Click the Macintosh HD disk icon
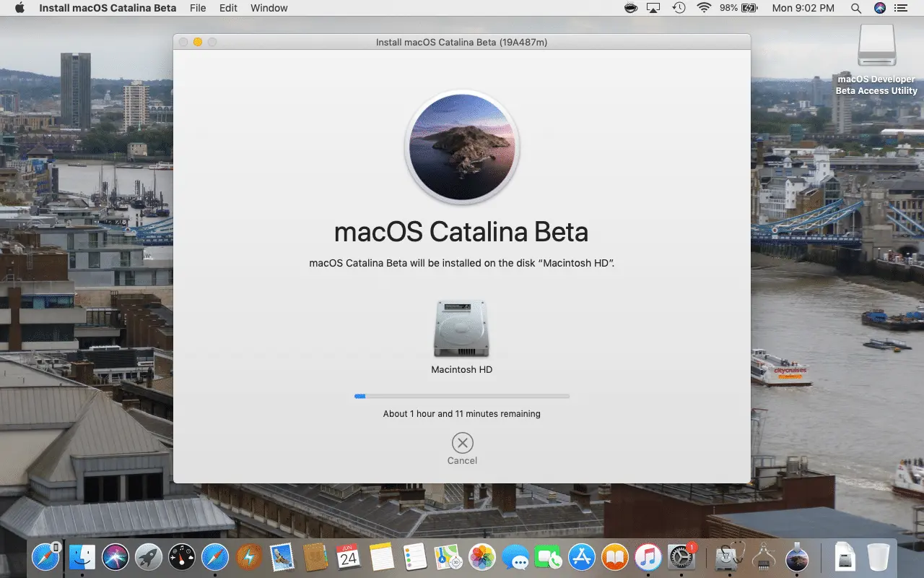The image size is (924, 578). pos(462,329)
